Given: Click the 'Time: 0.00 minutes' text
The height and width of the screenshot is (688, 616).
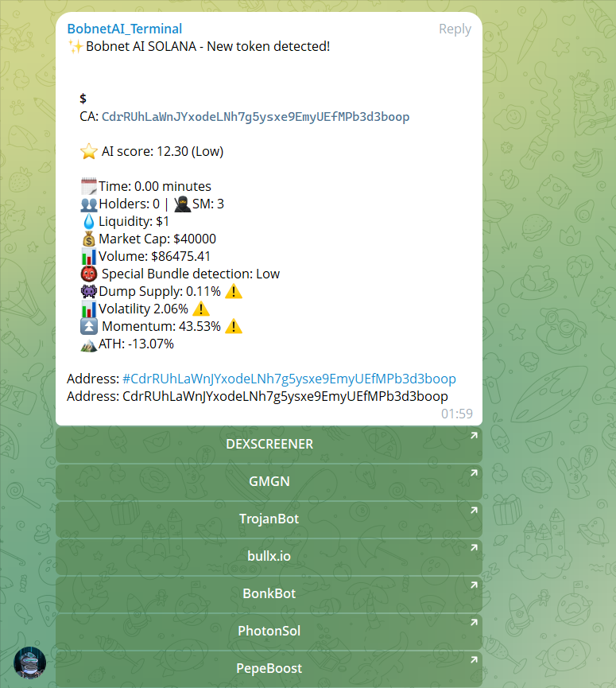Looking at the screenshot, I should pyautogui.click(x=155, y=186).
